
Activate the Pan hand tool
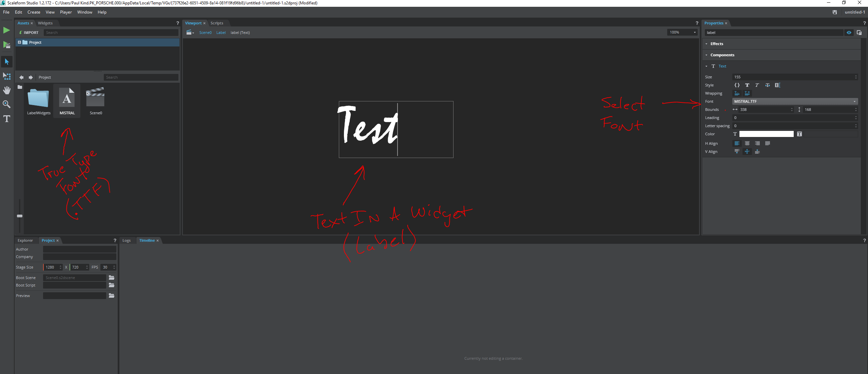[6, 90]
